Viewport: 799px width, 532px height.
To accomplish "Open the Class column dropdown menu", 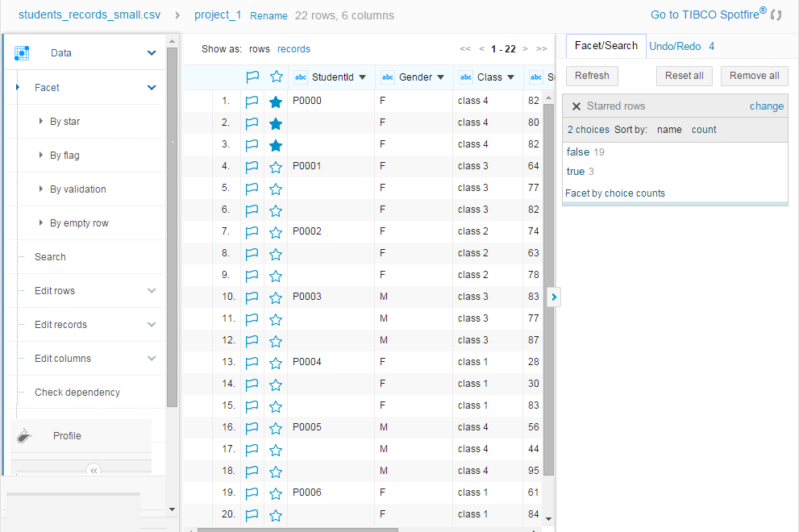I will tap(510, 77).
